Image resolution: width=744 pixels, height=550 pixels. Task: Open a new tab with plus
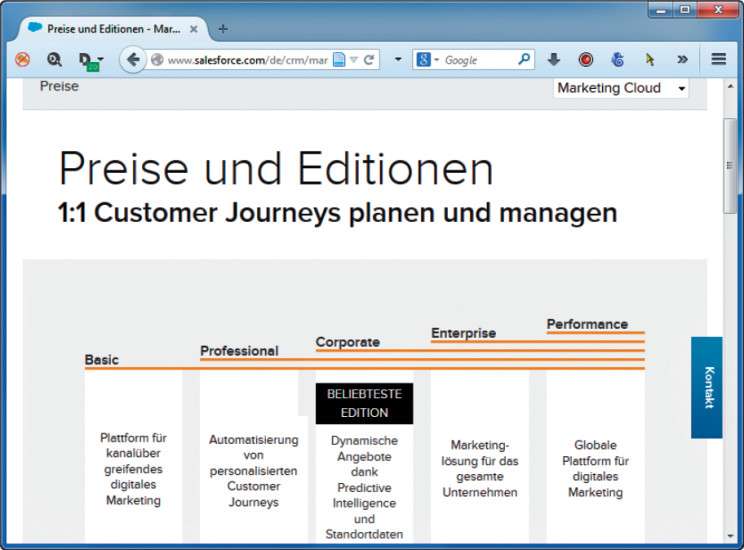click(223, 29)
